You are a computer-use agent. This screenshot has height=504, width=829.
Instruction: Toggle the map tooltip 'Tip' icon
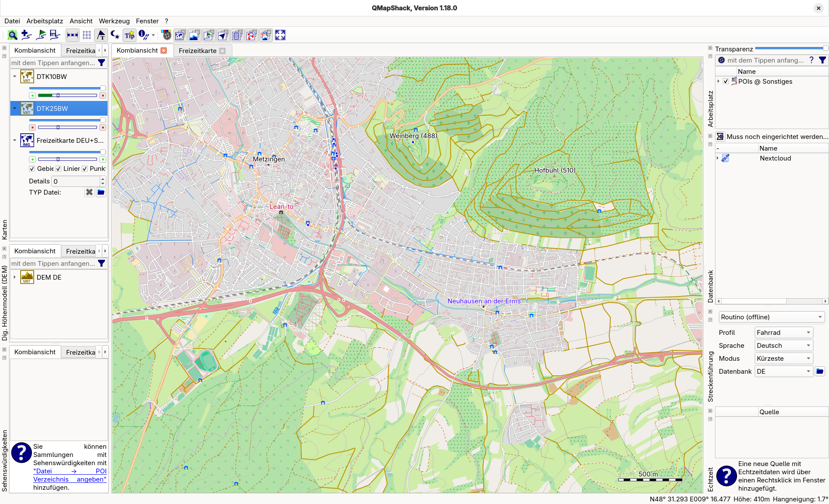pyautogui.click(x=130, y=35)
